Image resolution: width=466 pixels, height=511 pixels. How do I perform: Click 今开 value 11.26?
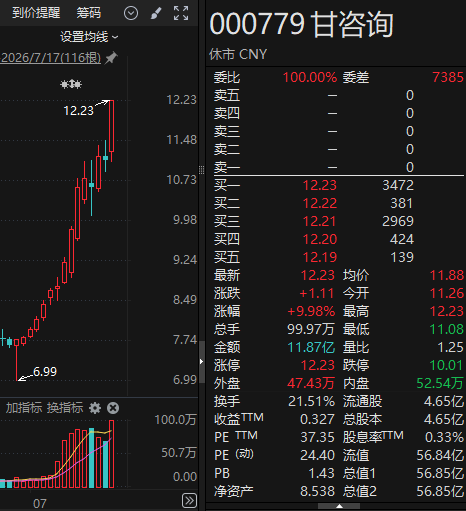(x=447, y=293)
